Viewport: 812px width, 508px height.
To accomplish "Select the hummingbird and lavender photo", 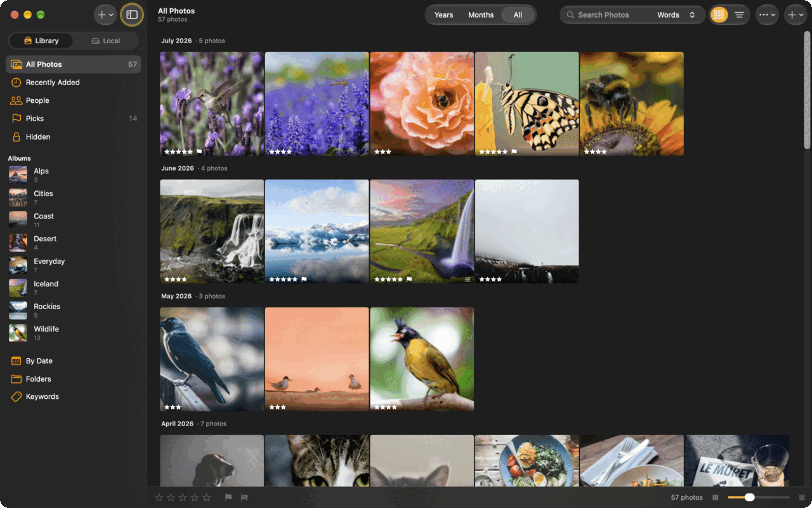I will click(x=212, y=104).
